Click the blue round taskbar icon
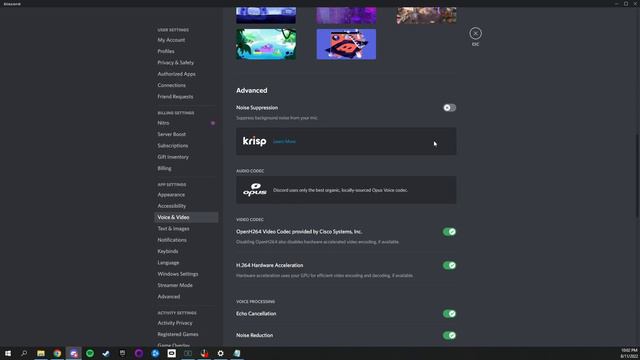Screen dimensions: 640x360 pyautogui.click(x=155, y=353)
